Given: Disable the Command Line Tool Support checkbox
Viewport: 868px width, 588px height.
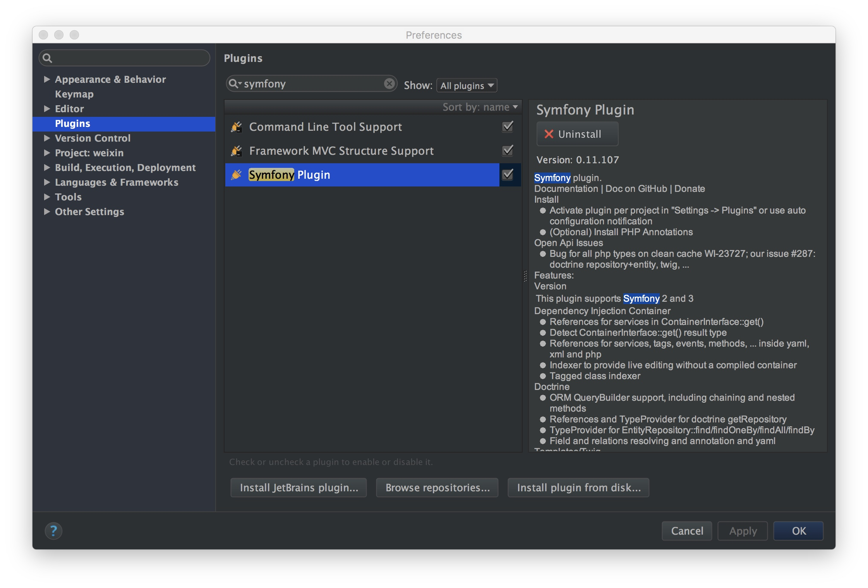Looking at the screenshot, I should coord(508,126).
